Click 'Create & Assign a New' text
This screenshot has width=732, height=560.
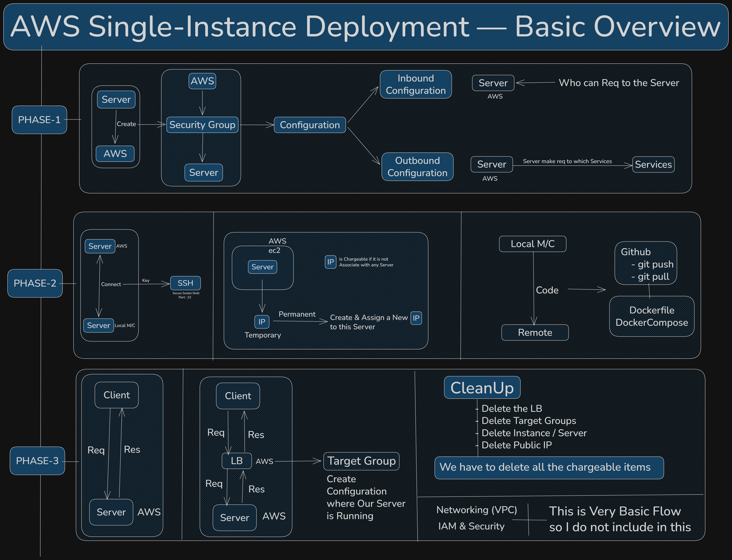pos(369,318)
